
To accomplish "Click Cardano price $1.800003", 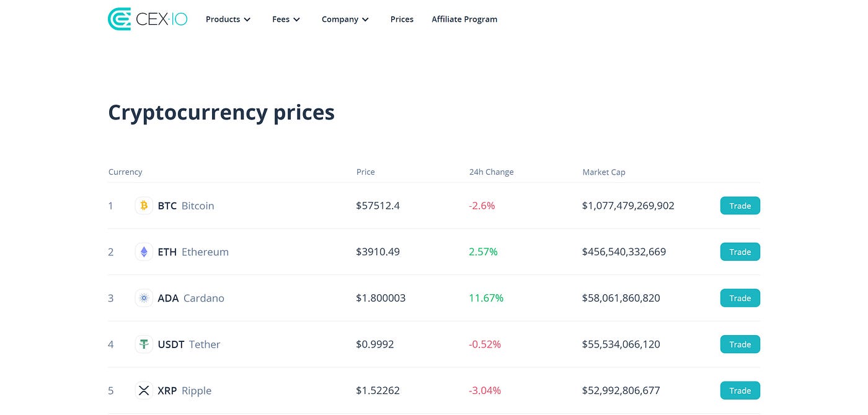I will click(381, 298).
